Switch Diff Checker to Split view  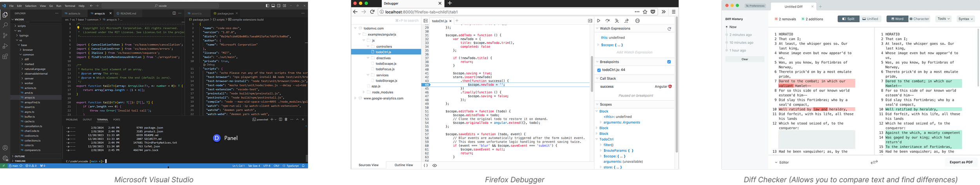click(849, 19)
